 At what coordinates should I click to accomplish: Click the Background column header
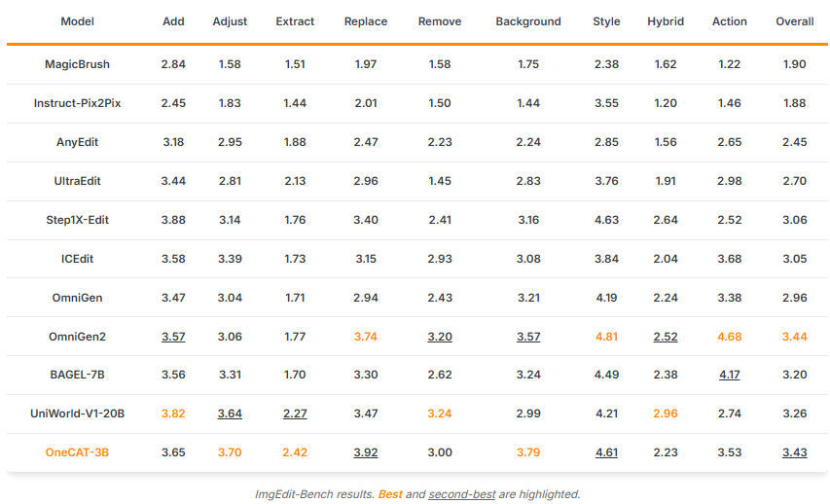pos(528,21)
